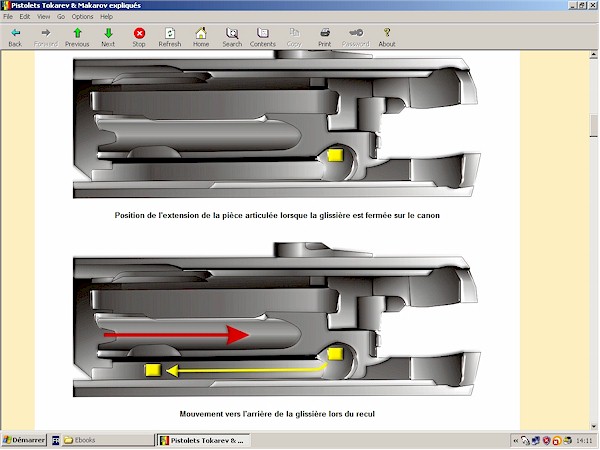
Task: Refresh the current ebook page
Action: pos(170,37)
